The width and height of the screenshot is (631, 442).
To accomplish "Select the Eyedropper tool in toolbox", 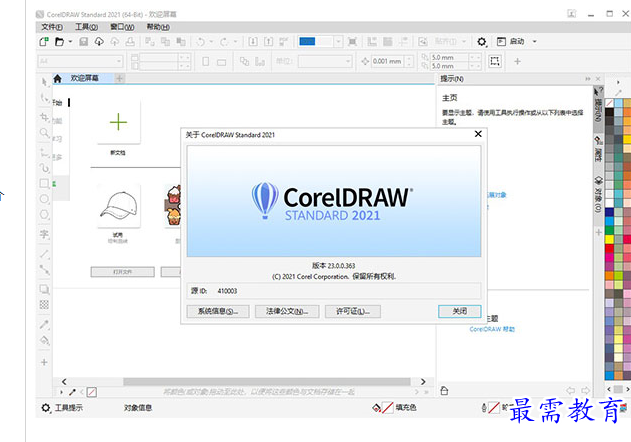I will pyautogui.click(x=44, y=324).
